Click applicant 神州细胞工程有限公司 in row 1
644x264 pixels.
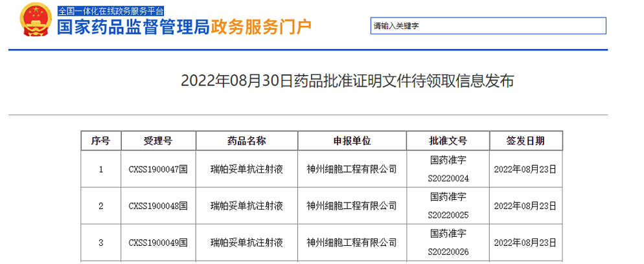click(352, 170)
